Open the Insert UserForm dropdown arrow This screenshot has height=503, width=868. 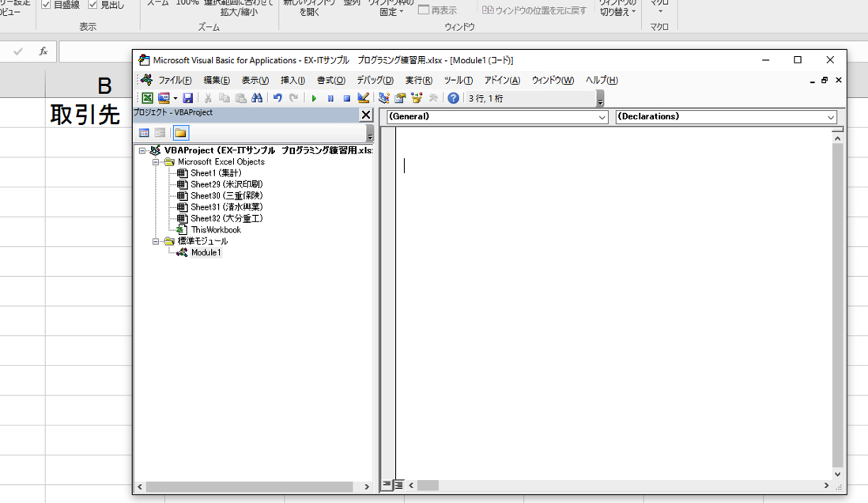pos(175,98)
